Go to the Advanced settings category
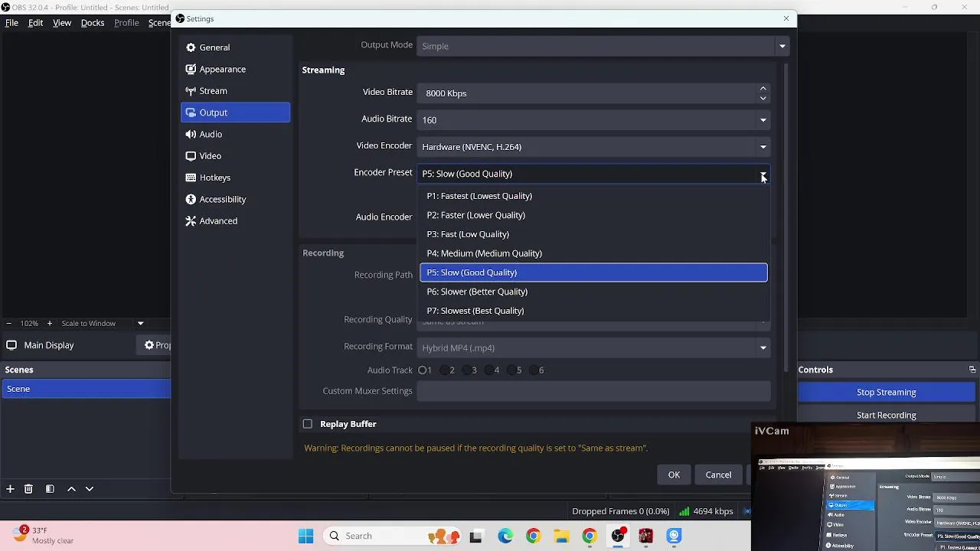Image resolution: width=980 pixels, height=551 pixels. coord(235,220)
